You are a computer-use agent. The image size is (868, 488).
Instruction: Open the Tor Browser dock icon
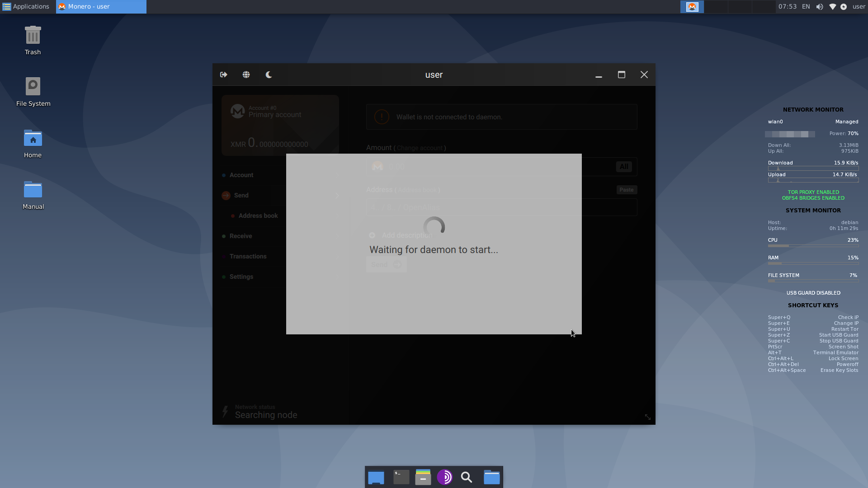pos(445,477)
